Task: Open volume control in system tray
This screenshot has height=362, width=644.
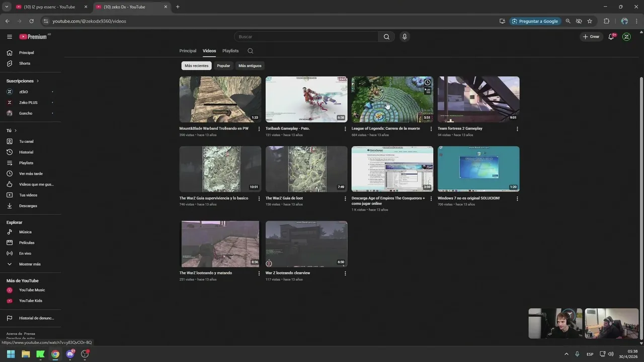Action: coord(611,354)
